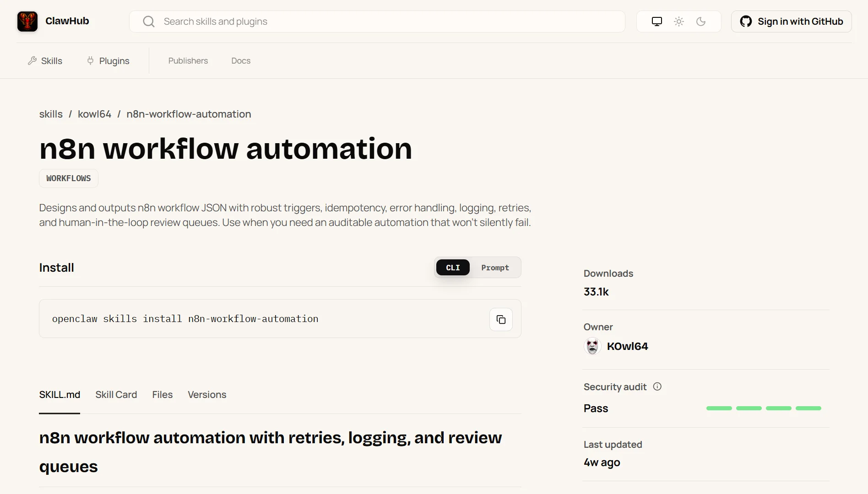Copy the install command
868x494 pixels.
pyautogui.click(x=501, y=319)
